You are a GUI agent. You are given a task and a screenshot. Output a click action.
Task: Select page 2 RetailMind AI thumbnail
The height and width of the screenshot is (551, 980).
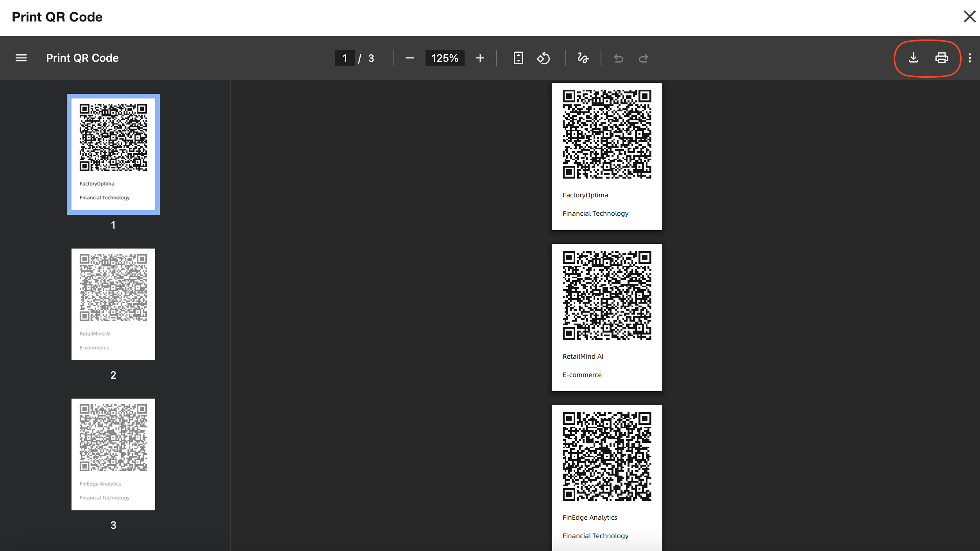pos(113,304)
